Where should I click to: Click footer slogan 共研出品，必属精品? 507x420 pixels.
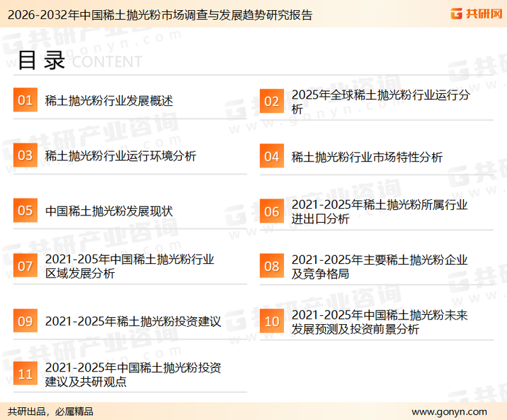tap(51, 412)
